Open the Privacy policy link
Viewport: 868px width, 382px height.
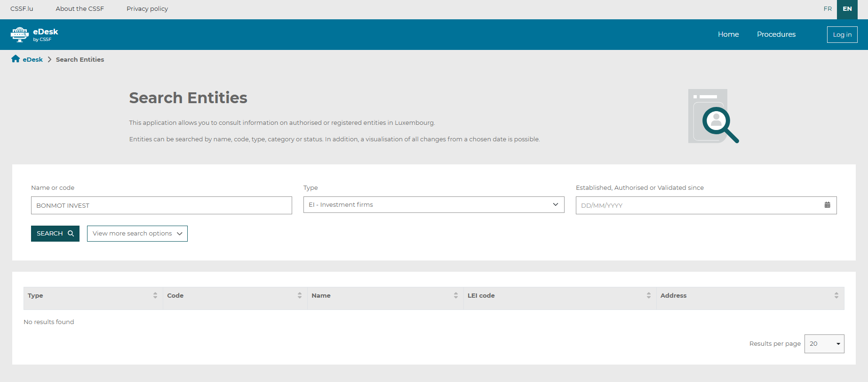pyautogui.click(x=147, y=9)
